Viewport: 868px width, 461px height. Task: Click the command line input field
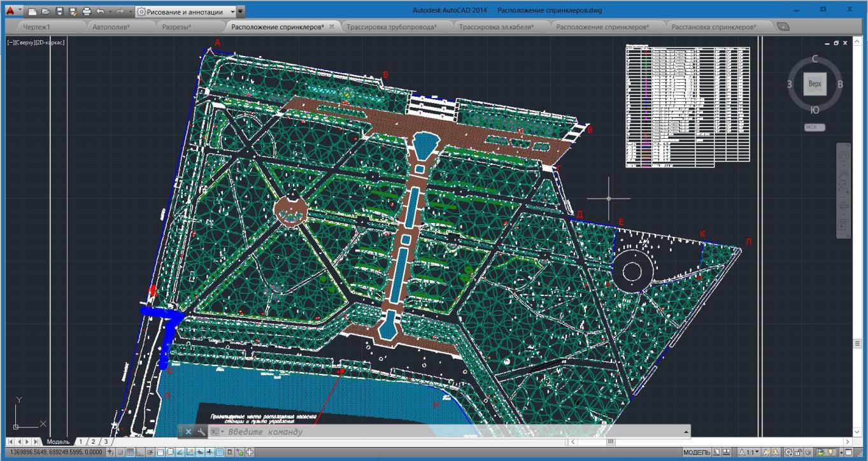[x=446, y=432]
